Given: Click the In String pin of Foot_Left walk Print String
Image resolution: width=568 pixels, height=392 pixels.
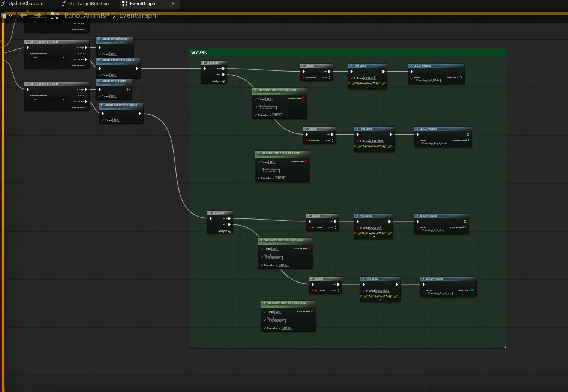Looking at the screenshot, I should click(352, 78).
